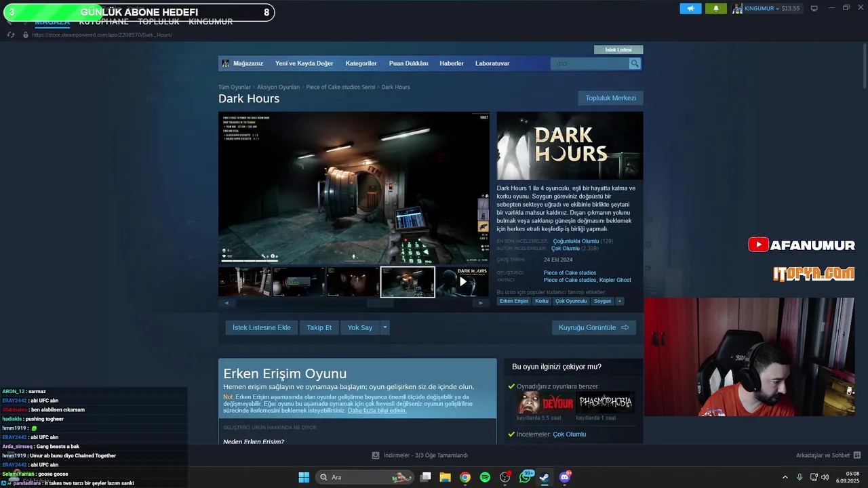Open the Yeni ve Kayda Değer menu
The width and height of the screenshot is (868, 488).
click(x=304, y=63)
